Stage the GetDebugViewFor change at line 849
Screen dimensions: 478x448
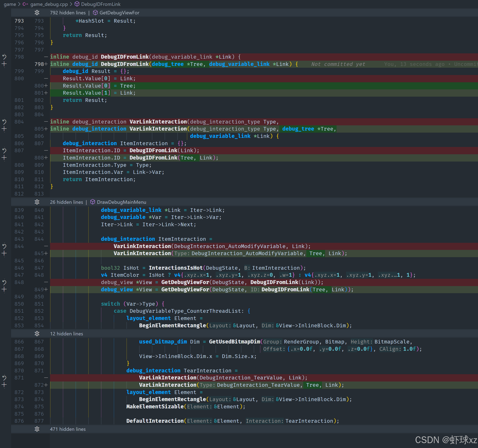4,290
